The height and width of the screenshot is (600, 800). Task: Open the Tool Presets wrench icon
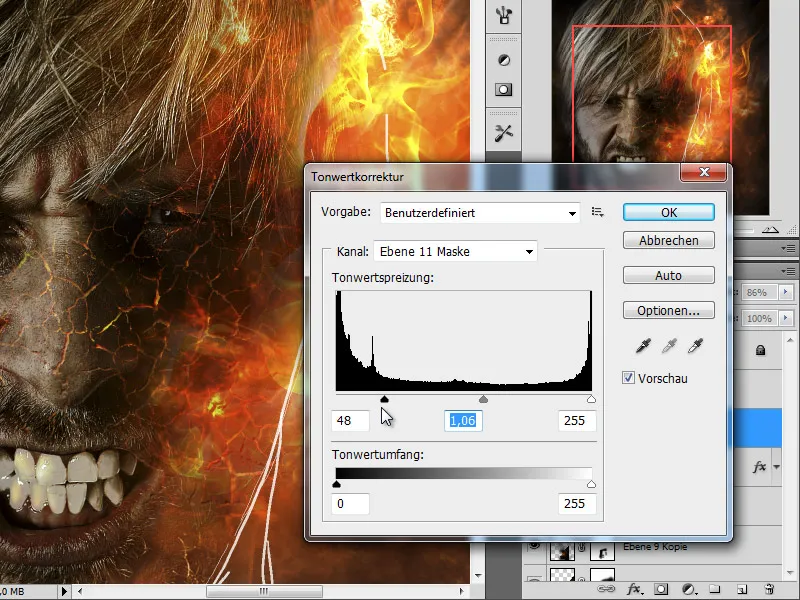click(504, 134)
